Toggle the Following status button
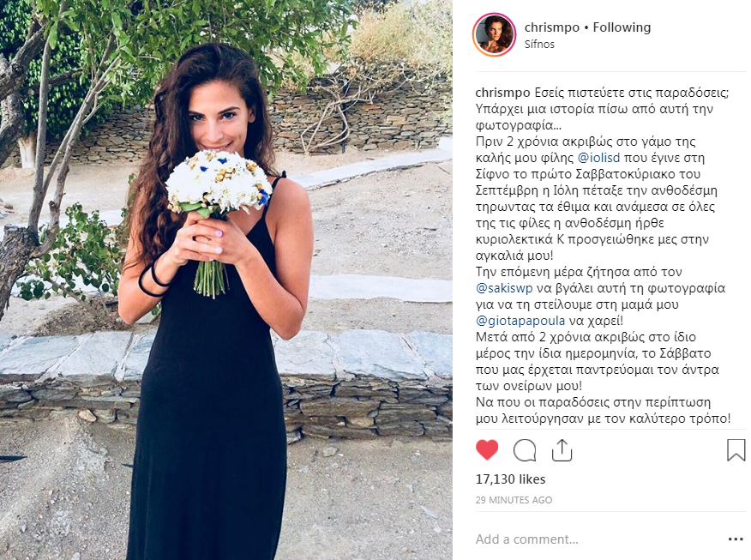This screenshot has height=560, width=751. [622, 27]
